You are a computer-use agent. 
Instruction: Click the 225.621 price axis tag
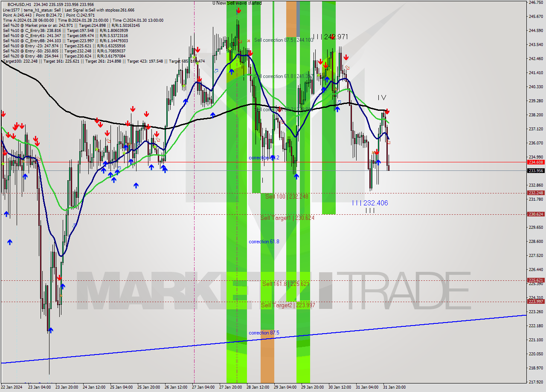(536, 280)
